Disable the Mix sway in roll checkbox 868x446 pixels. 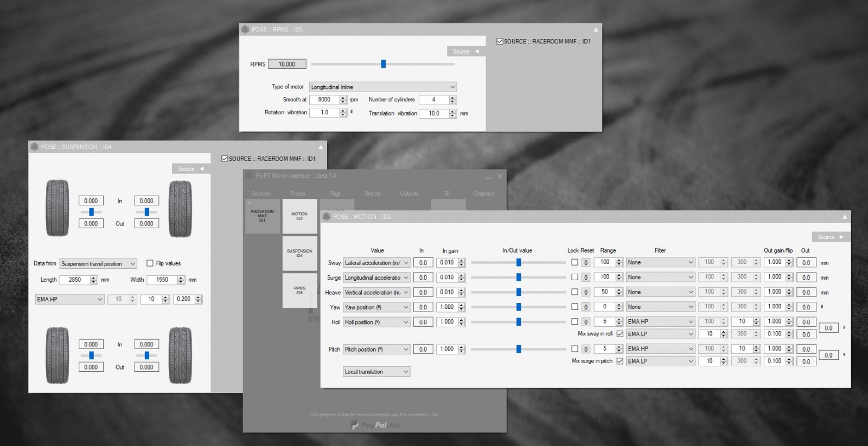[620, 334]
